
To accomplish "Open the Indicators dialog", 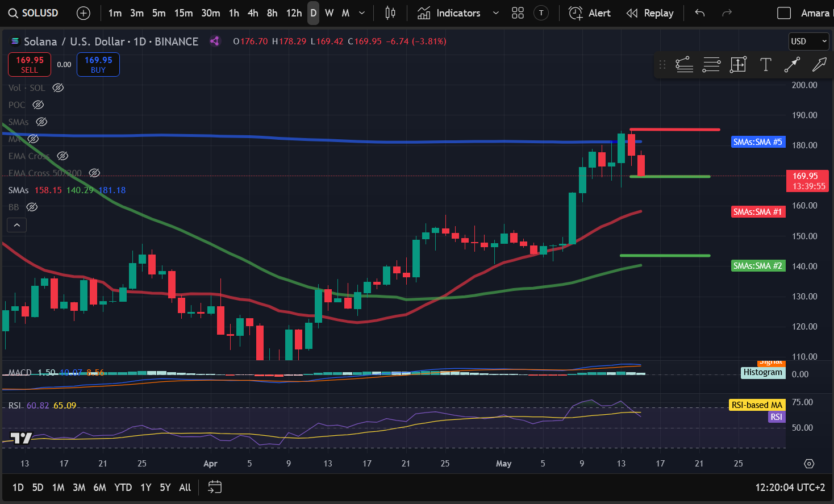I will (x=449, y=13).
